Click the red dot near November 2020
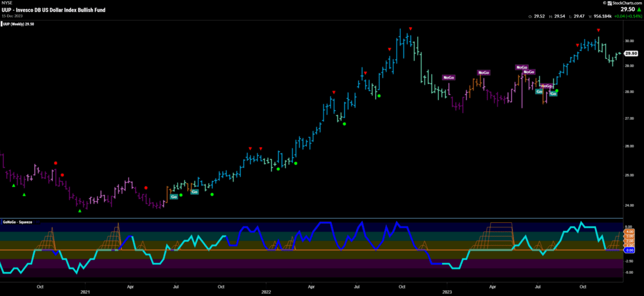The image size is (644, 296). (56, 163)
